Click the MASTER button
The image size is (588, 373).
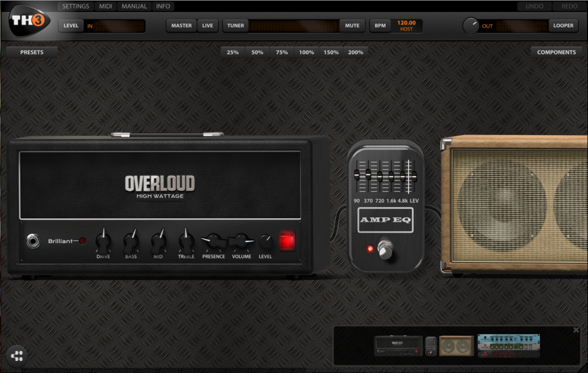181,25
